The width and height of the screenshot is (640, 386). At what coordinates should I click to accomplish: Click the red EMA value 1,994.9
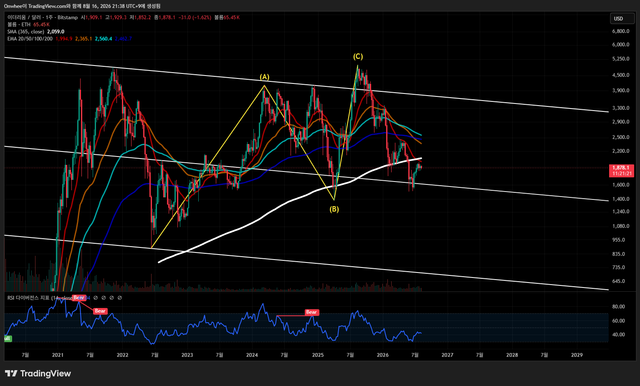[x=64, y=39]
